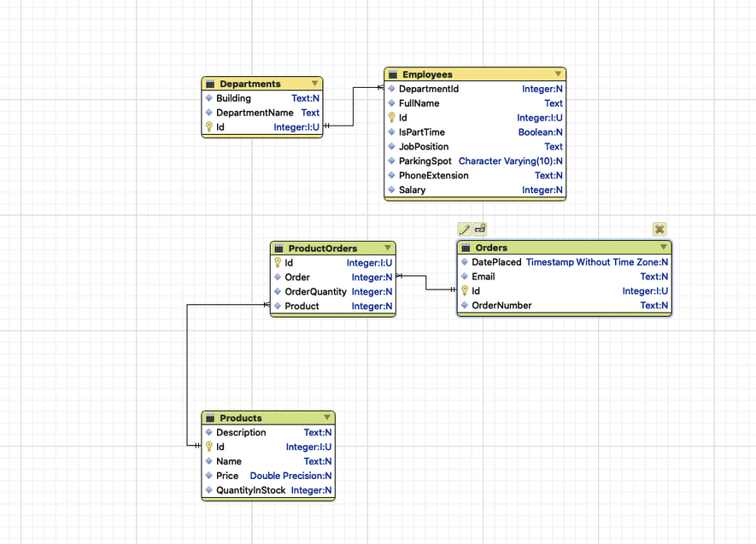Screen dimensions: 756x544
Task: Click the add relationship icon above Orders
Action: click(480, 229)
